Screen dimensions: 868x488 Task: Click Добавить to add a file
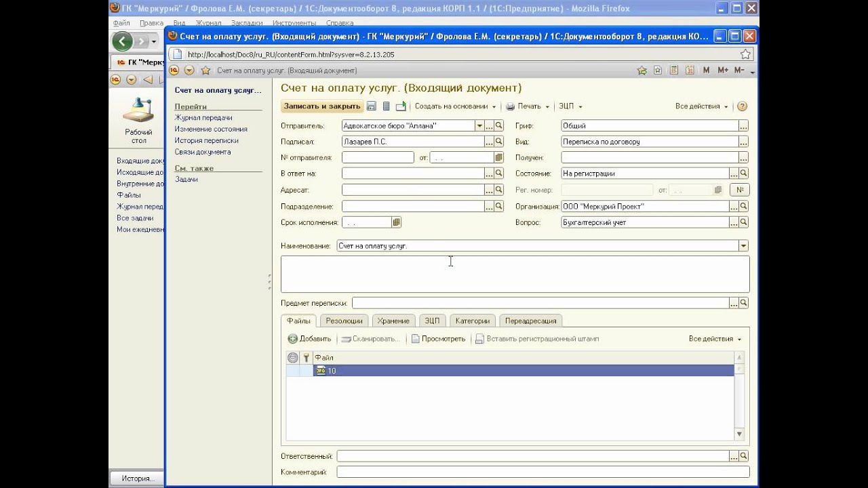coord(310,339)
